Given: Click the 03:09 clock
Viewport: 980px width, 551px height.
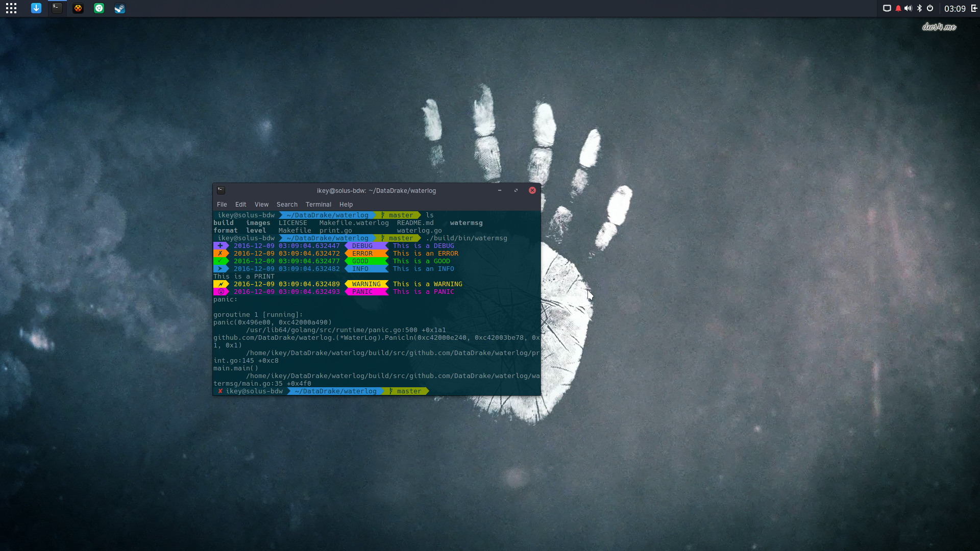Looking at the screenshot, I should coord(955,9).
